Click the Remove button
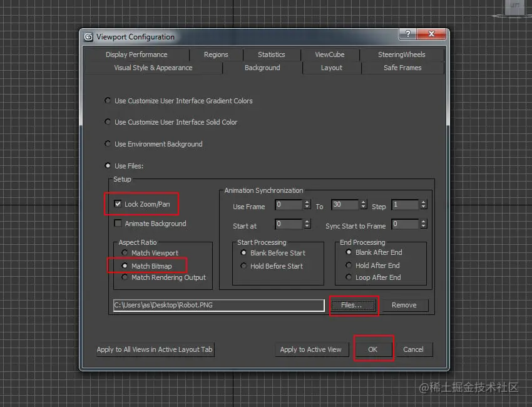 click(x=404, y=305)
